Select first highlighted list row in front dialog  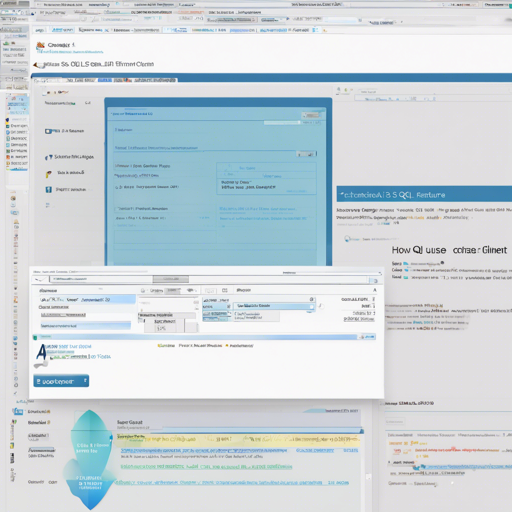(x=87, y=300)
